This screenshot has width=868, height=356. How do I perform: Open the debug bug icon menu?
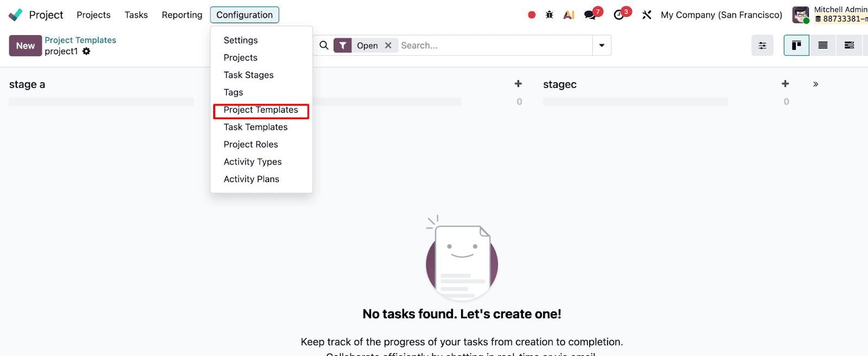click(549, 15)
